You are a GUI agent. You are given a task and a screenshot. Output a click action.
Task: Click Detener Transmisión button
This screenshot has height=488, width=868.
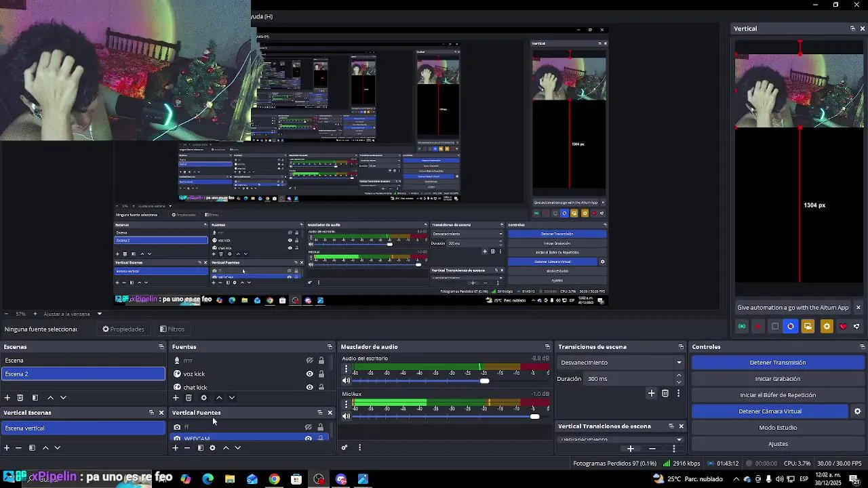[778, 363]
